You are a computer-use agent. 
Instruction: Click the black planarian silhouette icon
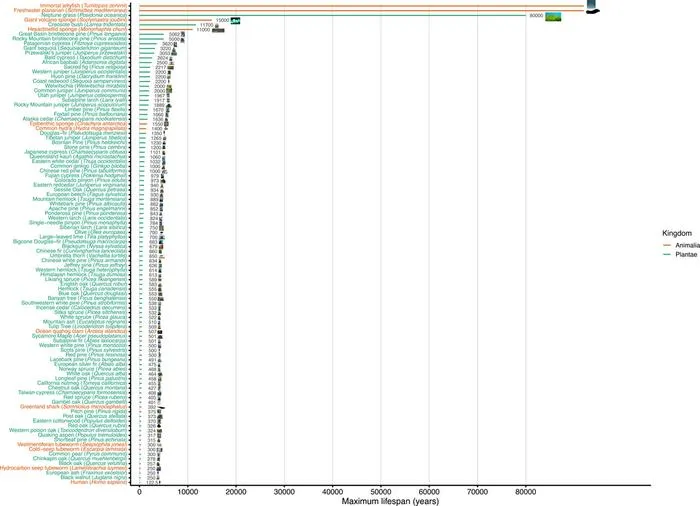[x=592, y=12]
